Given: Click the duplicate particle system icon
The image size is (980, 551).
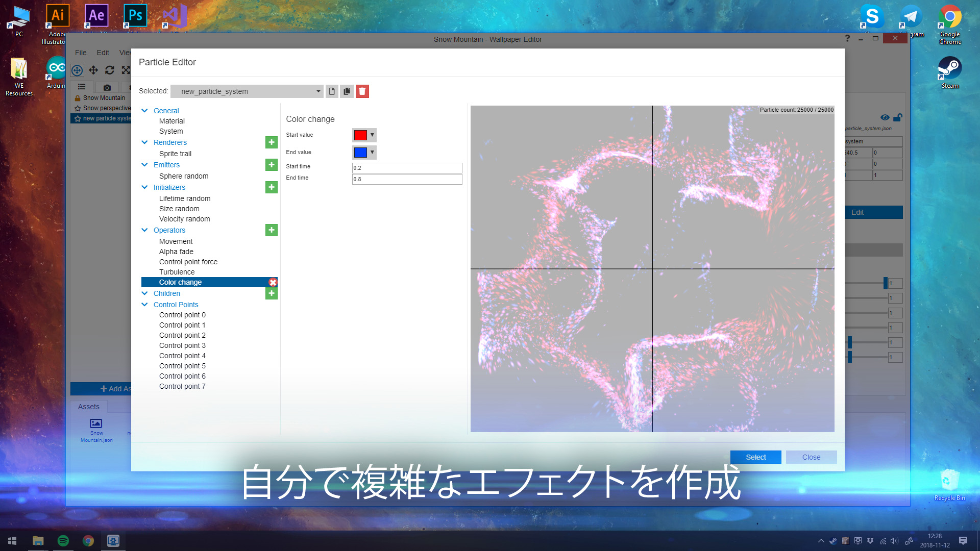Looking at the screenshot, I should pyautogui.click(x=347, y=91).
